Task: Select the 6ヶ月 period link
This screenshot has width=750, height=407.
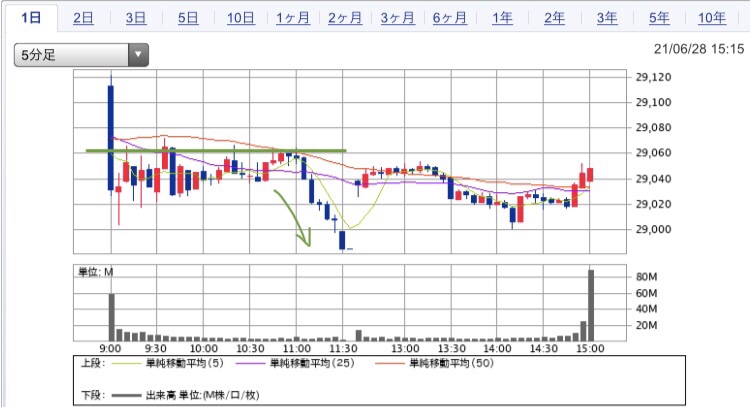Action: point(450,18)
